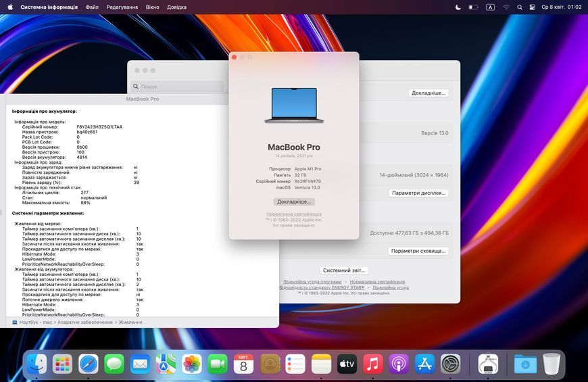Open the Файл menu
This screenshot has width=588, height=382.
[92, 7]
